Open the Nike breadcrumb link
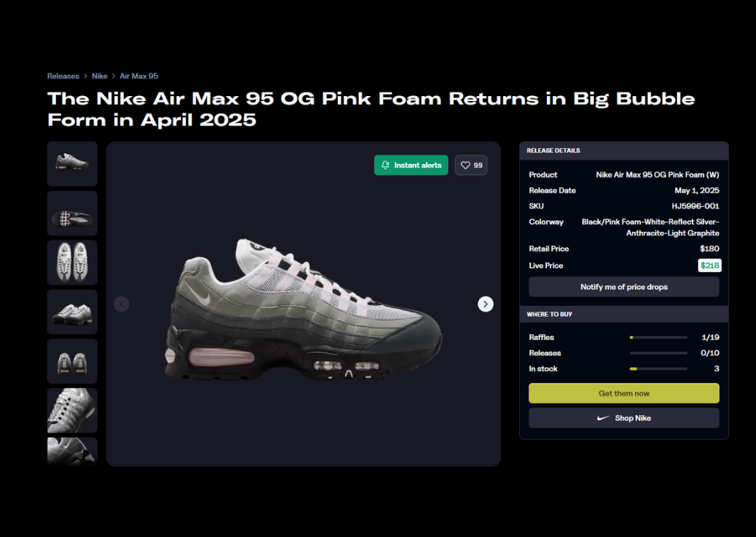Viewport: 756px width, 537px height. [x=100, y=76]
